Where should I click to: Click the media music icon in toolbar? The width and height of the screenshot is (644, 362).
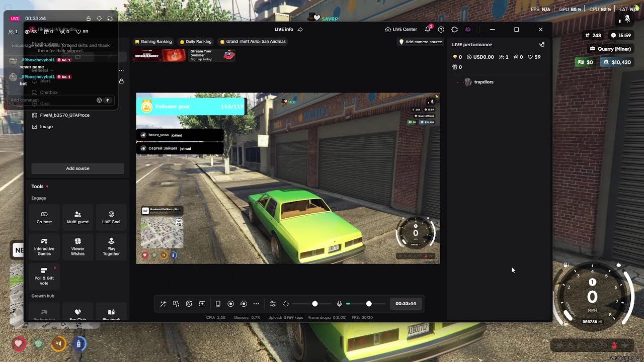[176, 304]
